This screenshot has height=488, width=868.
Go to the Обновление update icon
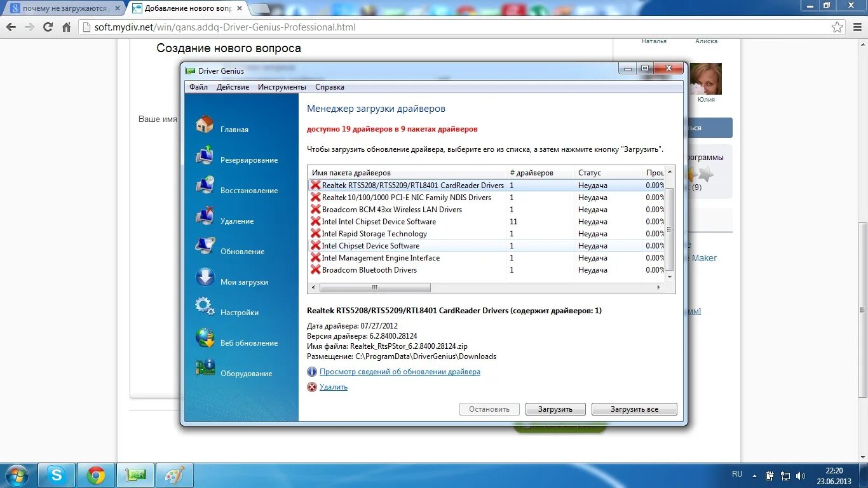[x=205, y=246]
